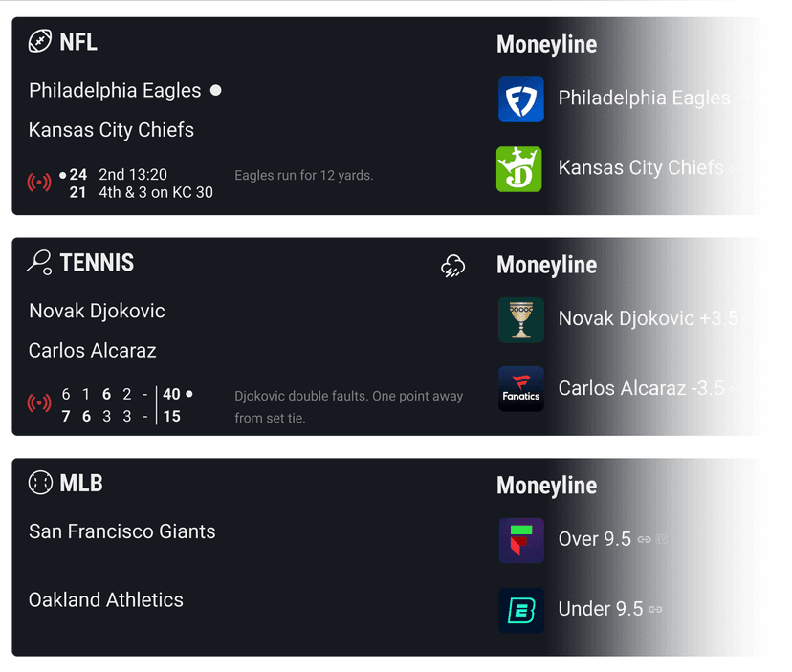Select the Philadelphia Eagles moneyline bet
The image size is (792, 672).
(x=644, y=98)
